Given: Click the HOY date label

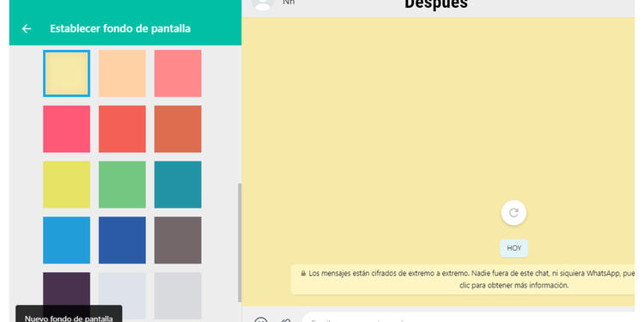Looking at the screenshot, I should (513, 248).
